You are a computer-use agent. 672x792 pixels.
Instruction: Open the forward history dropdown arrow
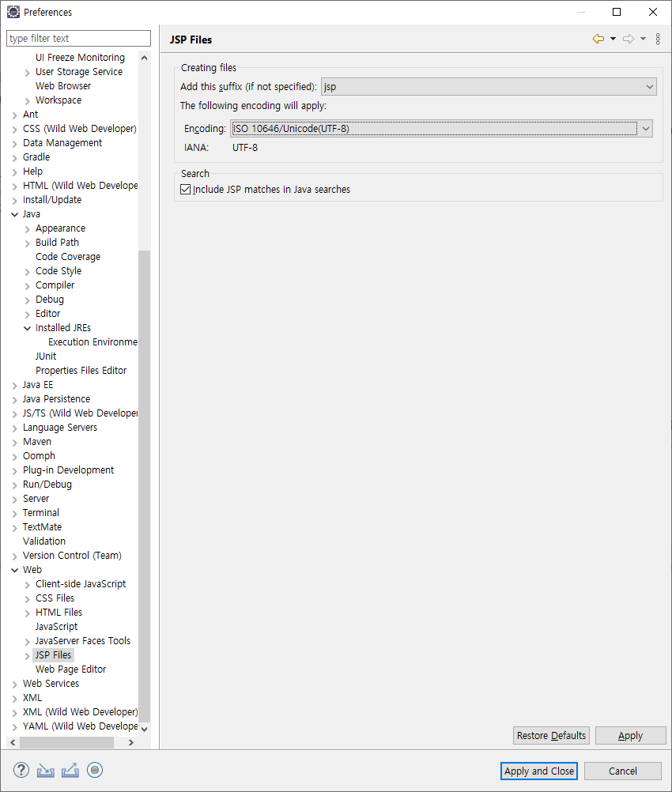pos(644,39)
